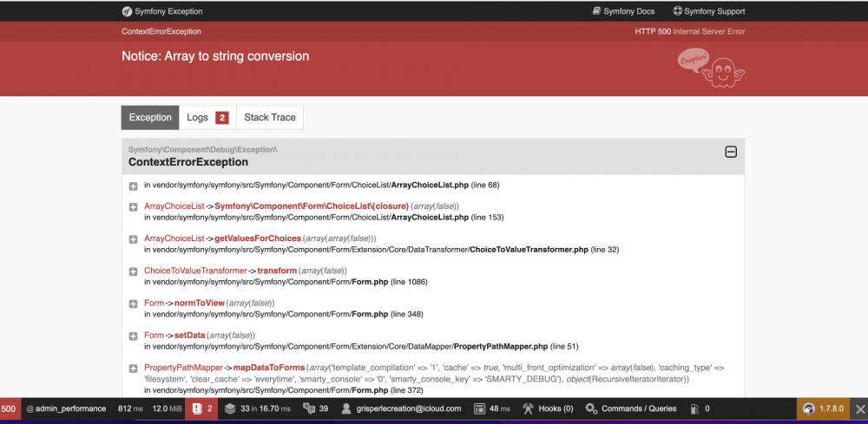This screenshot has height=424, width=868.
Task: Click the 500 status code in debug toolbar
Action: click(10, 408)
